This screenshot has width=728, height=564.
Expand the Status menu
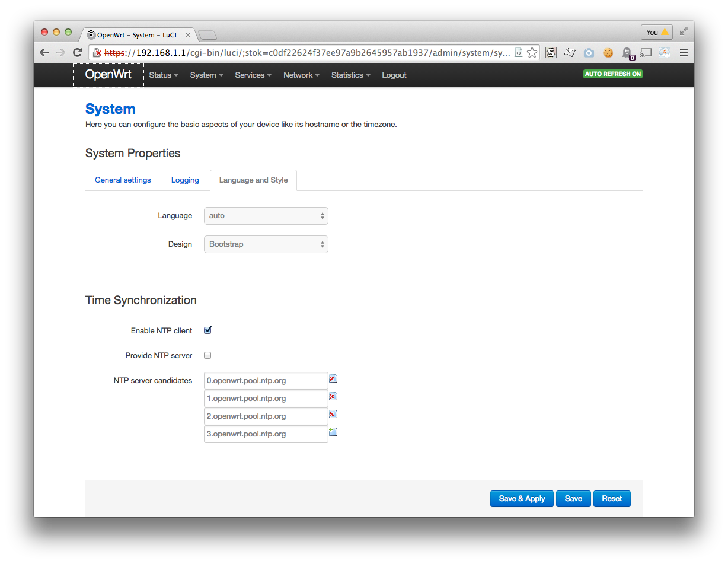click(x=164, y=75)
